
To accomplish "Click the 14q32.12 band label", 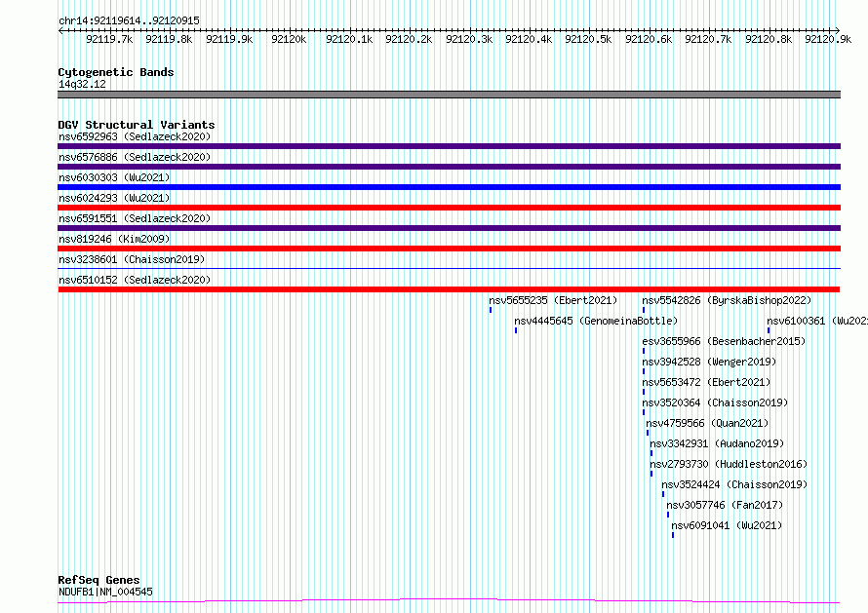I will click(x=82, y=84).
